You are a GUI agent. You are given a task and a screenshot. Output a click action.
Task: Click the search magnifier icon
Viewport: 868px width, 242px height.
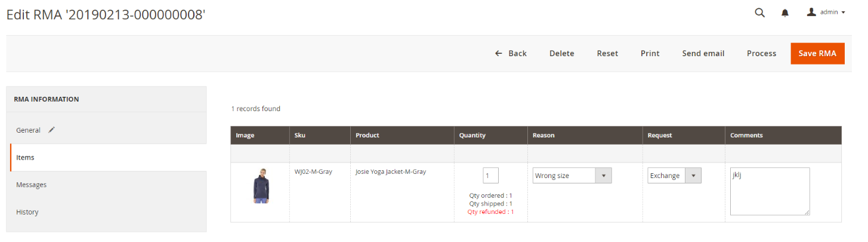759,13
